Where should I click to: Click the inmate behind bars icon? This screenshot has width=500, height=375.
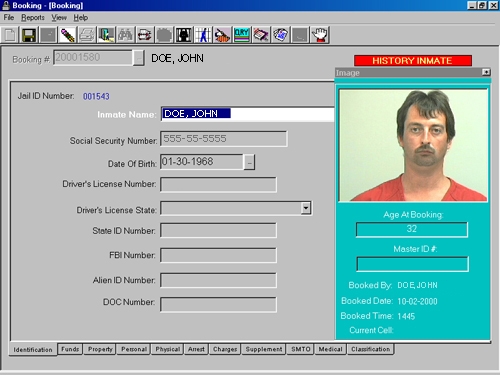[x=184, y=35]
